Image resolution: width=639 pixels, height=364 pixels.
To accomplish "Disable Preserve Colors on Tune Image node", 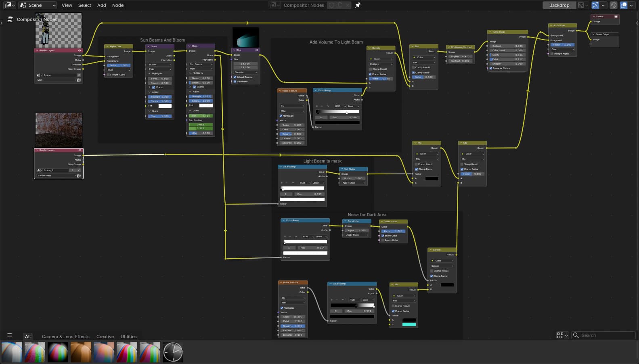I will pos(491,68).
